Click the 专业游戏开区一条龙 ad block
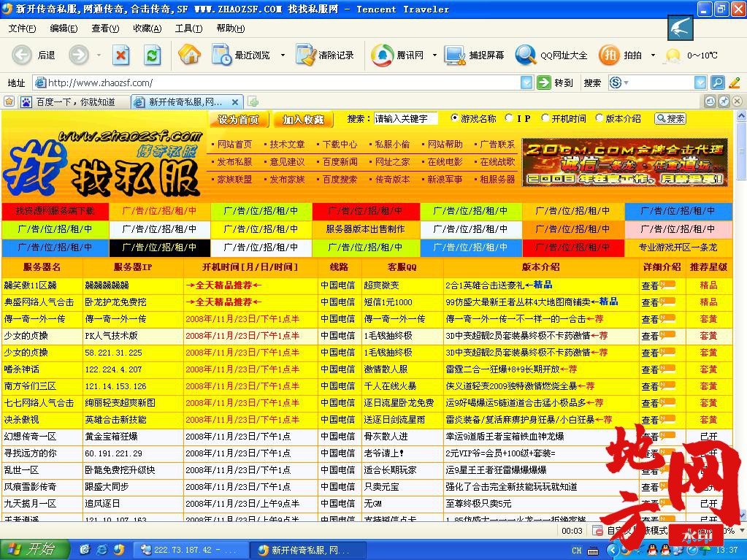 click(678, 247)
